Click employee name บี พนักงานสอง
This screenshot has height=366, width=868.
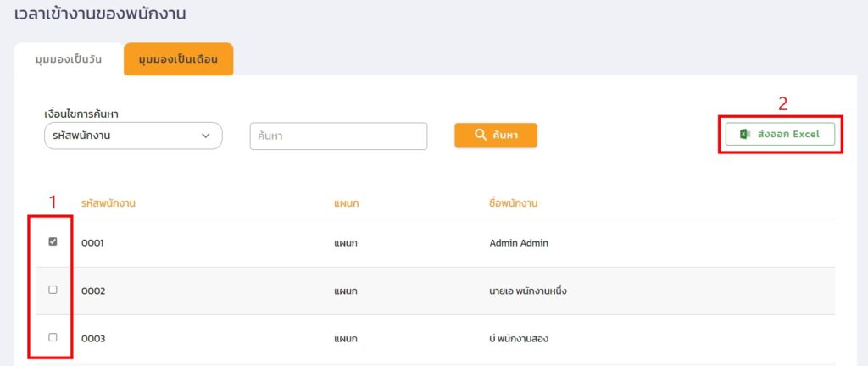click(x=518, y=339)
